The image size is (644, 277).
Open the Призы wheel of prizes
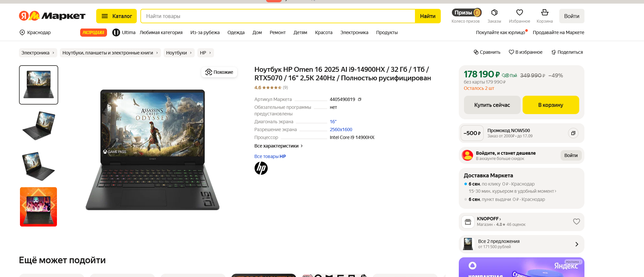(x=466, y=16)
